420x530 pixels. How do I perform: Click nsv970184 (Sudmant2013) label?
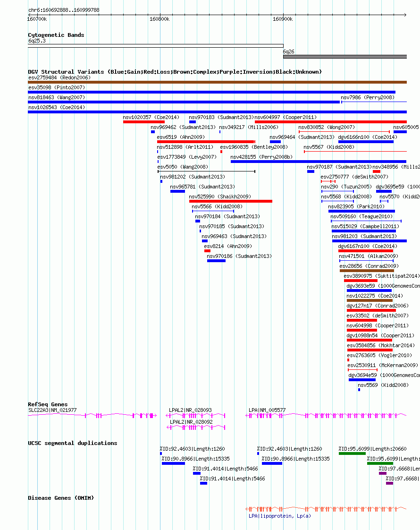point(227,216)
